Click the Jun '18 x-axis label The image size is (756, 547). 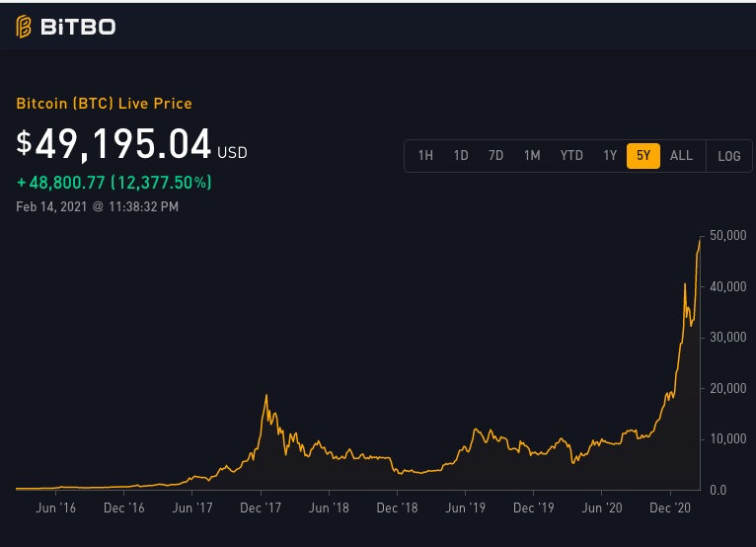pyautogui.click(x=329, y=508)
